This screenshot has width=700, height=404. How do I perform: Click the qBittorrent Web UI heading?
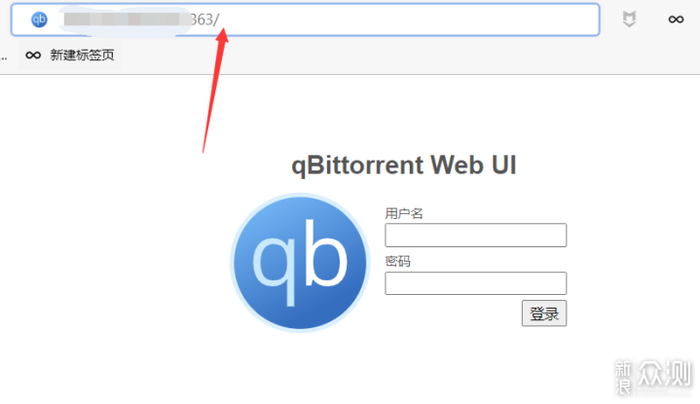click(x=404, y=165)
